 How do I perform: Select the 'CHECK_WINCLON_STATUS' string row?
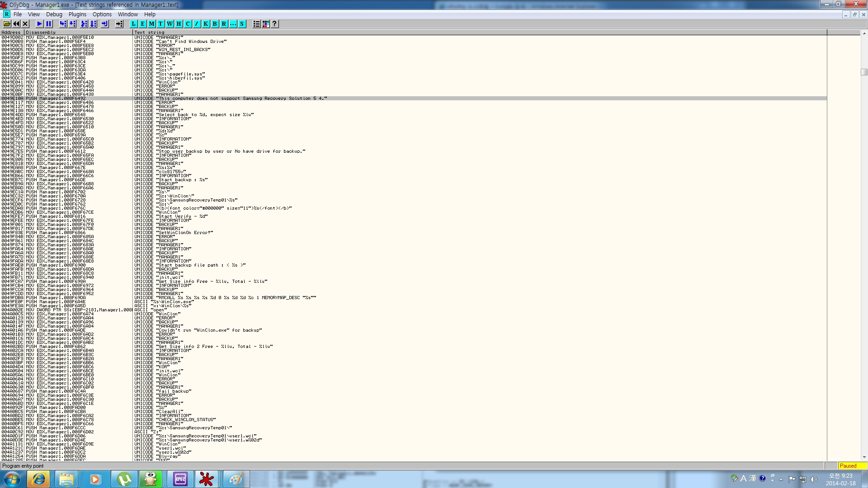tap(414, 420)
